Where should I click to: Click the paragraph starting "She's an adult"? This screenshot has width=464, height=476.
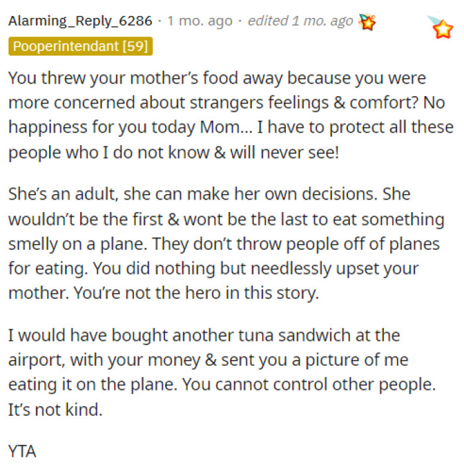[x=225, y=244]
